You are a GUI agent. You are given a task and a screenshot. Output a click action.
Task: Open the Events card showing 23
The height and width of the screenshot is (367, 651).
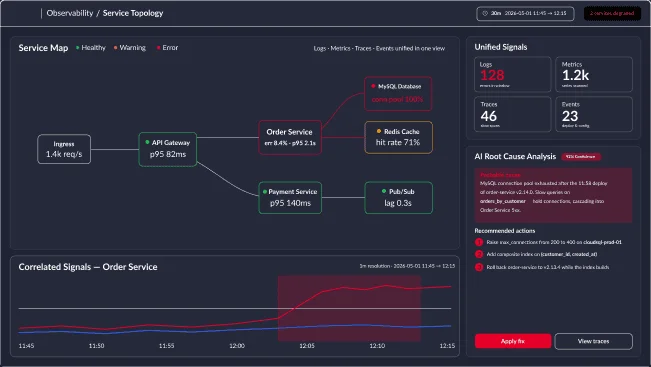(x=594, y=114)
